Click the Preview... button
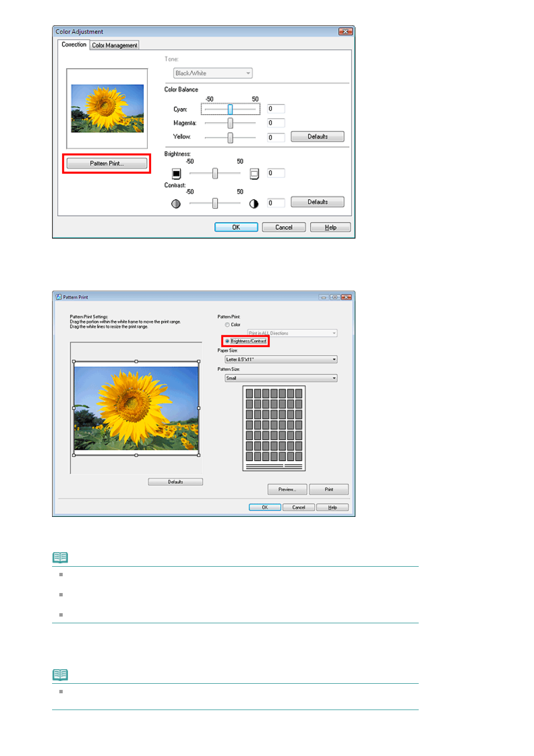Screen dimensions: 534x756 tap(287, 489)
